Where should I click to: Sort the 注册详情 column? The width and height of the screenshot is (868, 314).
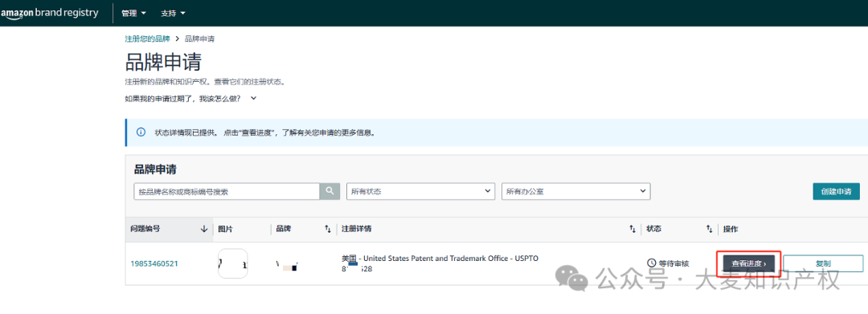point(633,229)
